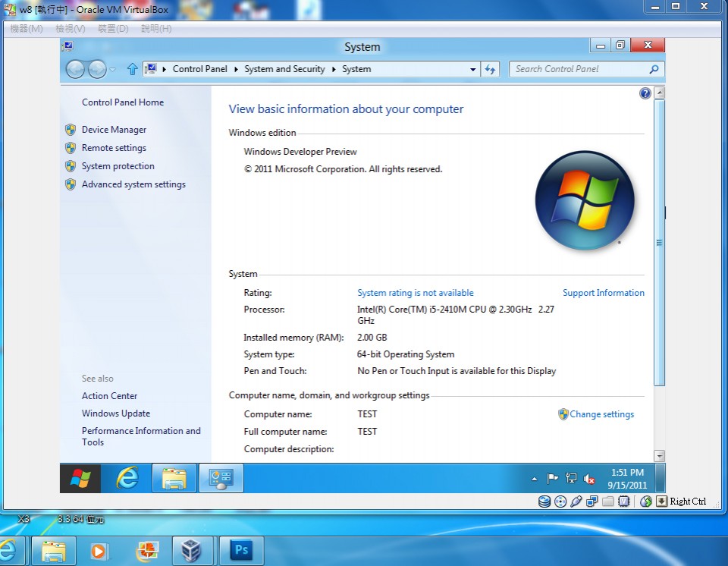Expand the address bar history dropdown
The height and width of the screenshot is (566, 728).
pyautogui.click(x=473, y=69)
